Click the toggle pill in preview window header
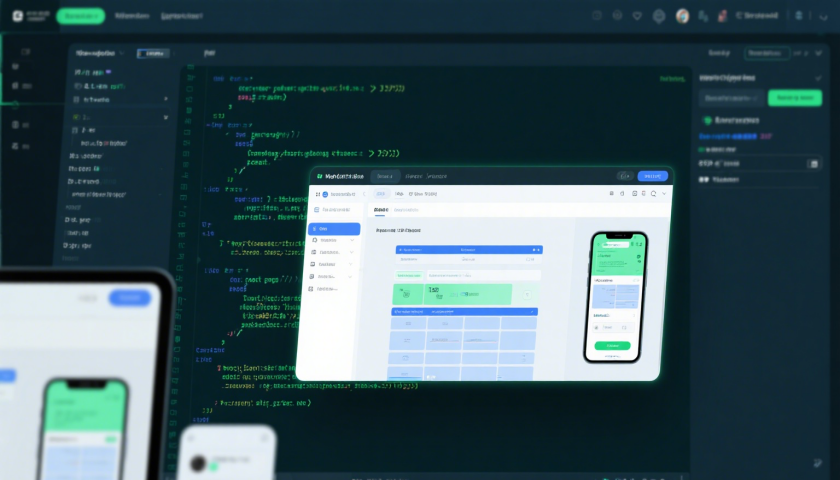 click(626, 176)
